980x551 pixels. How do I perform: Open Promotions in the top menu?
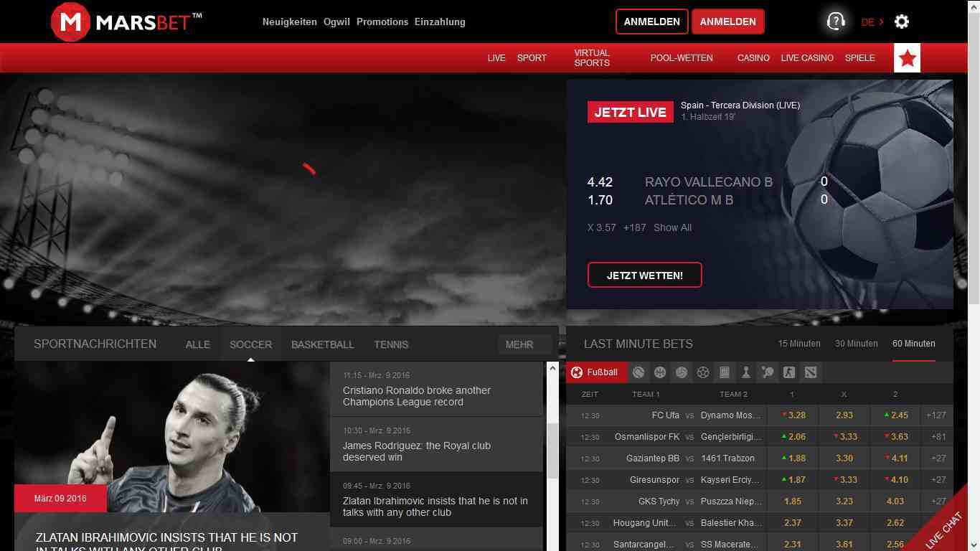coord(382,22)
